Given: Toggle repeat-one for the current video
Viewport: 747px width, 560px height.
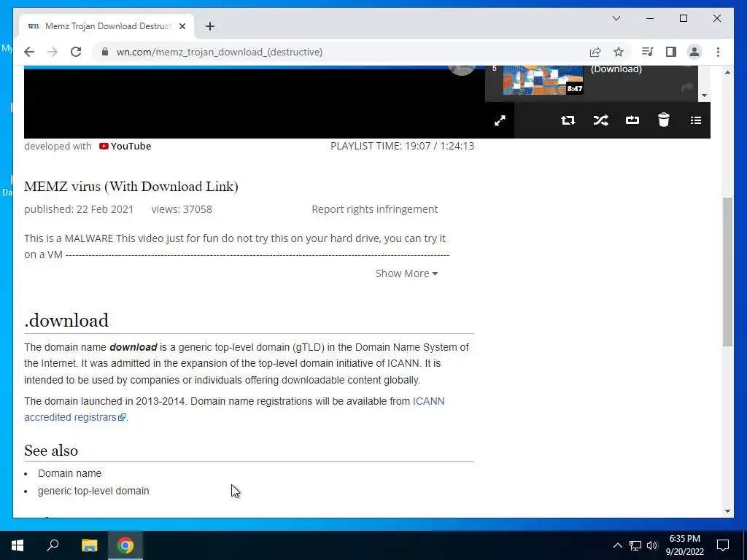Looking at the screenshot, I should click(x=632, y=120).
